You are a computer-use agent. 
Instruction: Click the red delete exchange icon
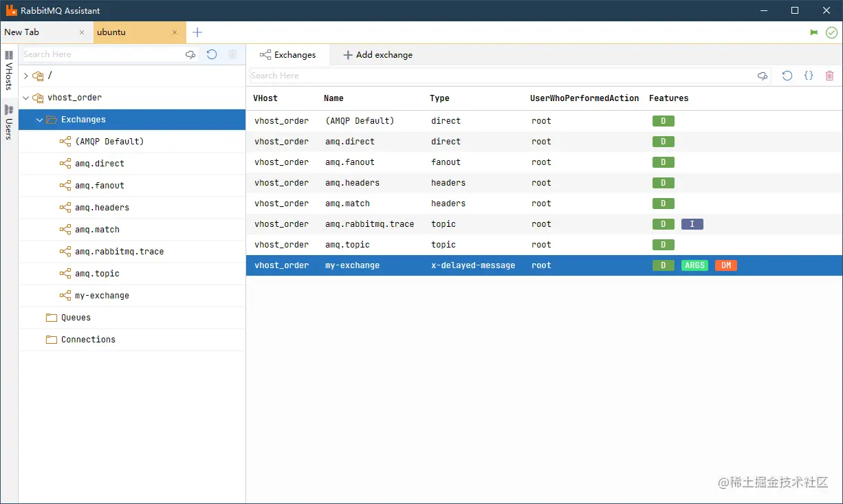(829, 76)
